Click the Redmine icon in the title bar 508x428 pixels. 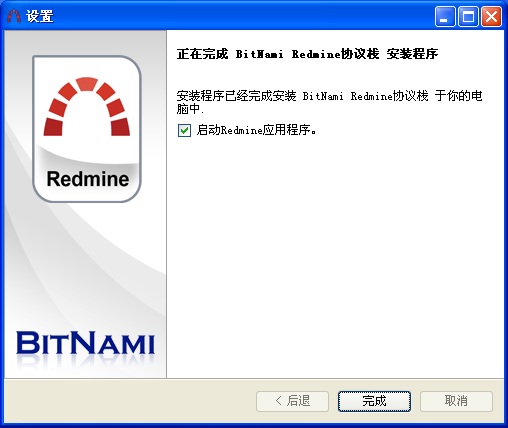(x=14, y=16)
